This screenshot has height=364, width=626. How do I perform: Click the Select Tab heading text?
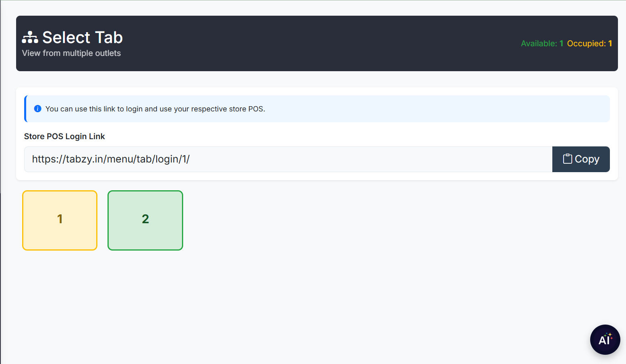[83, 37]
